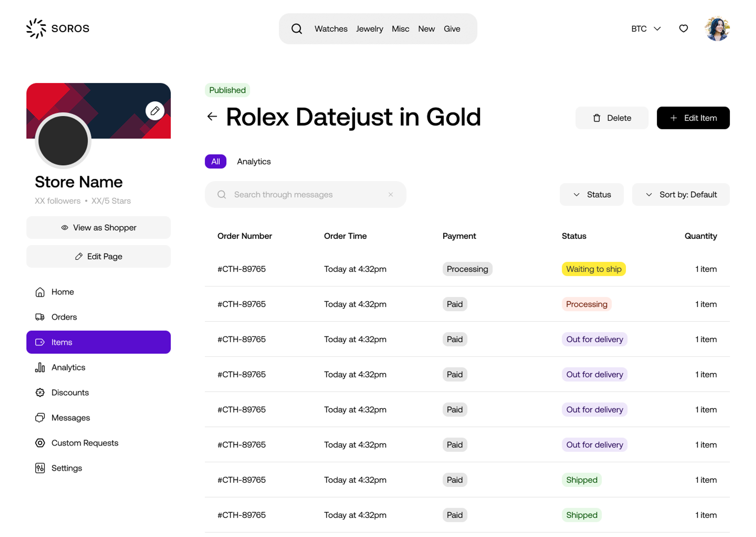This screenshot has height=537, width=756.
Task: Click the Soros logo icon
Action: click(x=36, y=28)
